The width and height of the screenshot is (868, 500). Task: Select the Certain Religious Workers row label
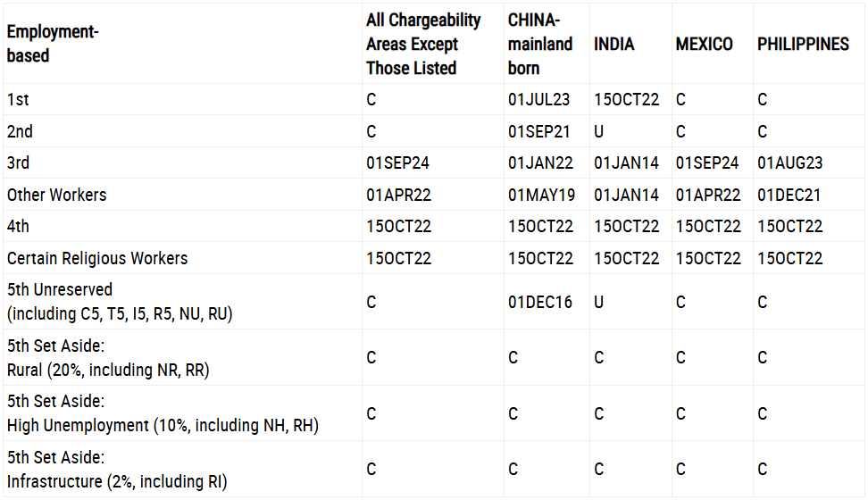tap(97, 259)
